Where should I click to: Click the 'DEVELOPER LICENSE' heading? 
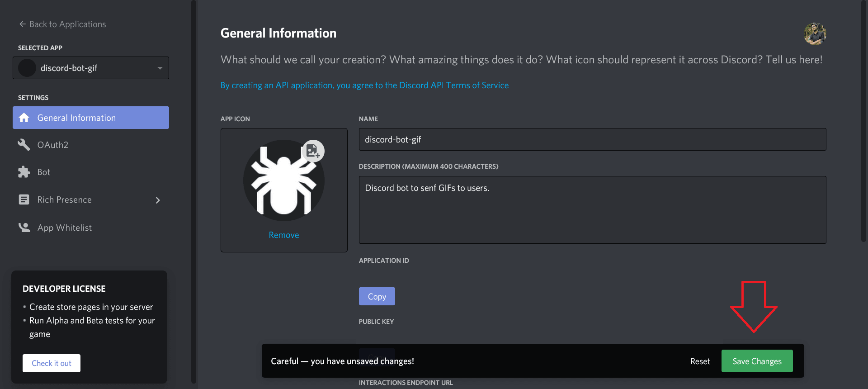[64, 289]
